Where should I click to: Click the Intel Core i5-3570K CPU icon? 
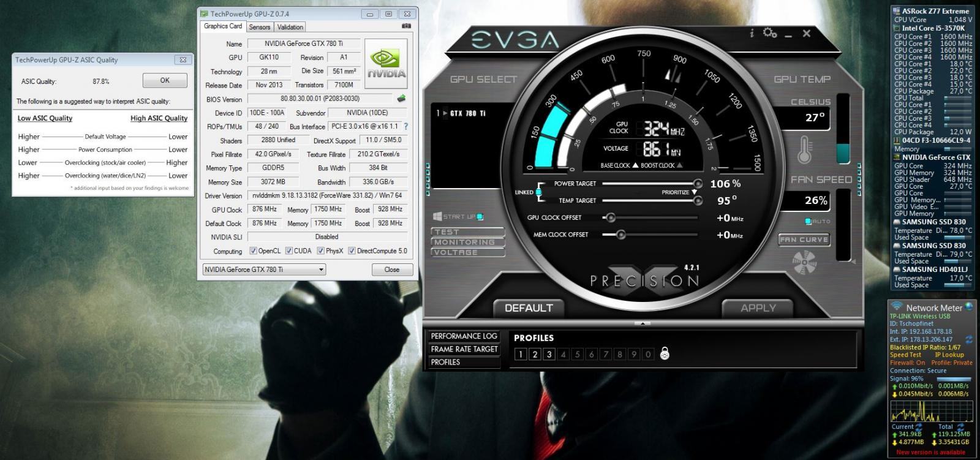pos(897,28)
